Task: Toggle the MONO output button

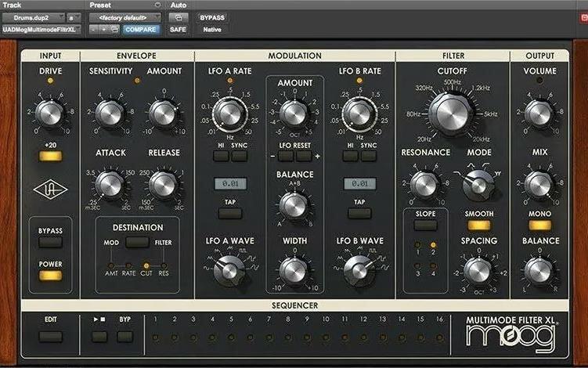Action: click(539, 225)
